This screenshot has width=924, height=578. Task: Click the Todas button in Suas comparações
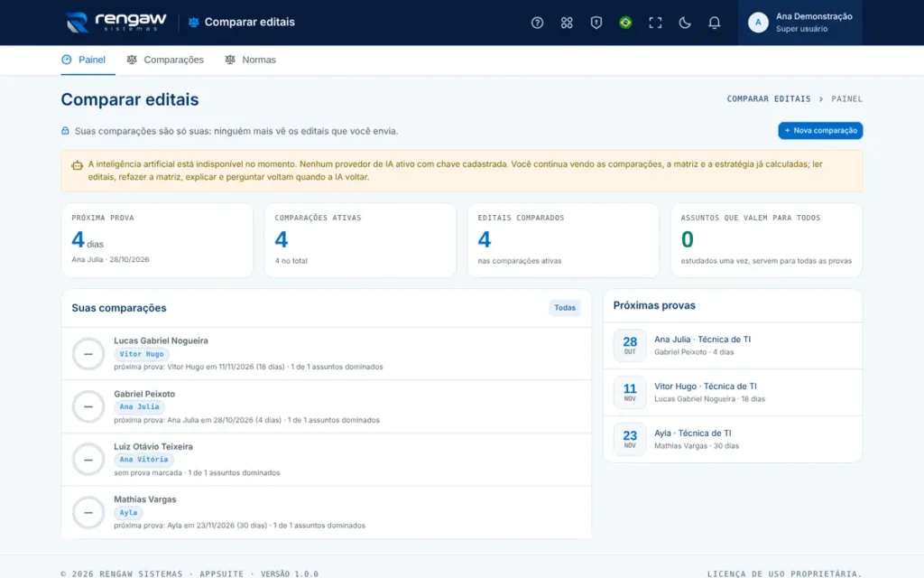pos(565,307)
